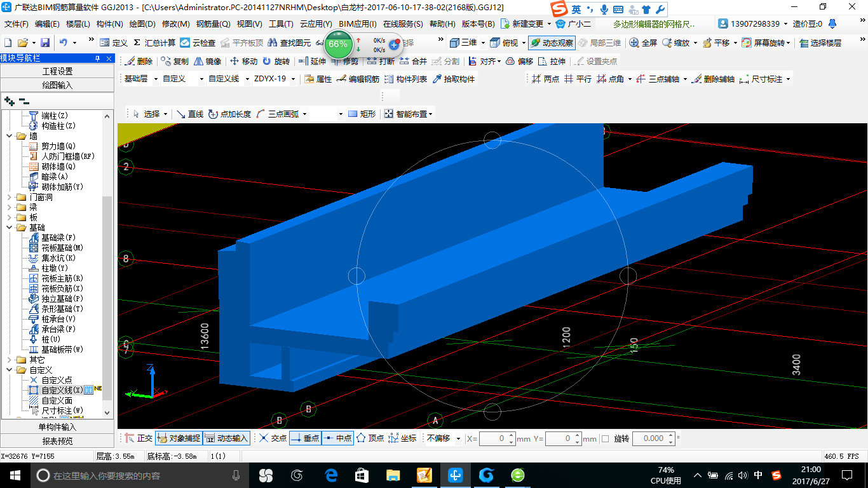Open the 绘图(D) menu
The height and width of the screenshot is (488, 868).
(x=142, y=24)
